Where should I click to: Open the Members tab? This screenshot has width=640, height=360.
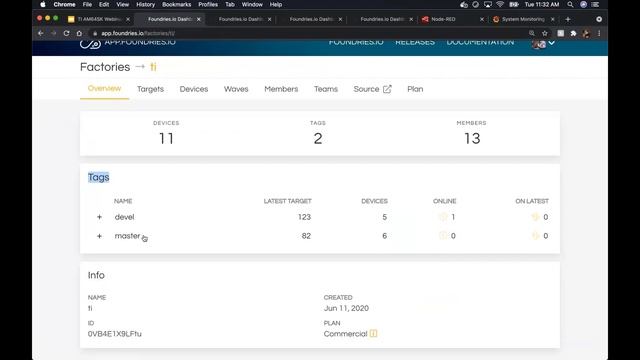point(281,89)
